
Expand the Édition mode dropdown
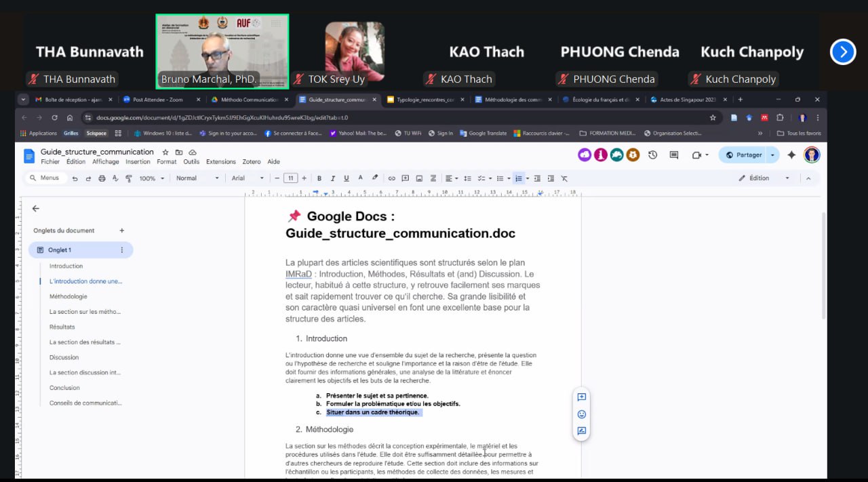[787, 178]
